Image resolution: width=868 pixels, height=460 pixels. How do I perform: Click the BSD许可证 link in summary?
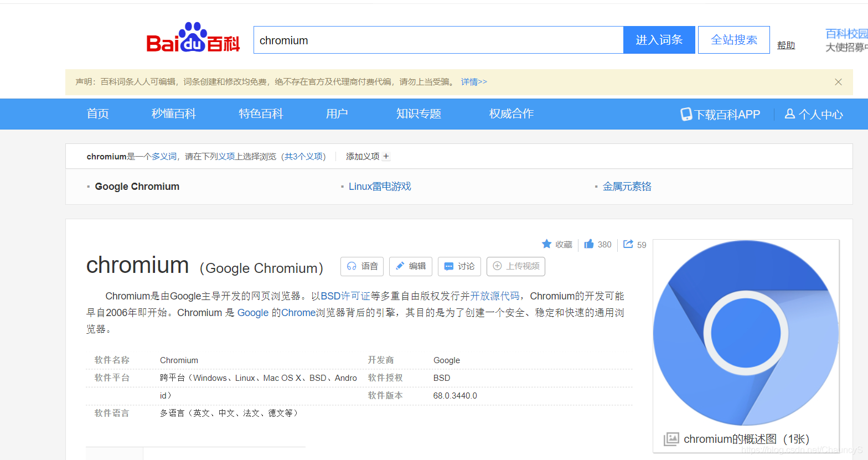coord(345,296)
